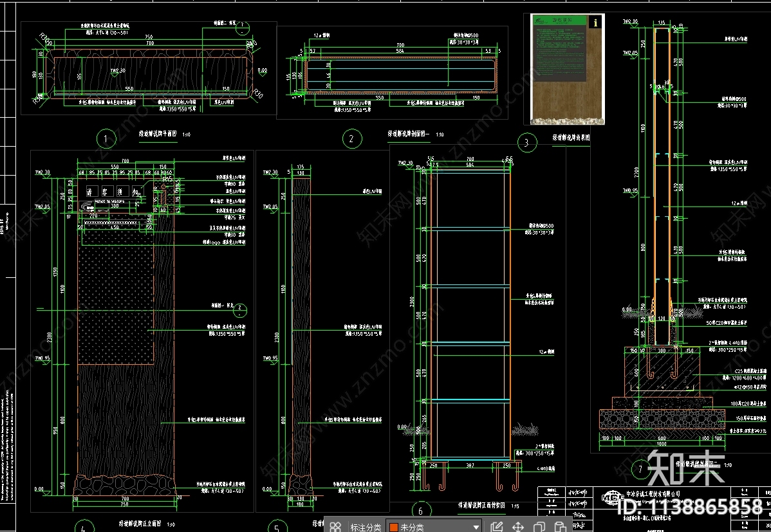Click the clipboard paste icon in toolbar
The image size is (771, 532).
[561, 527]
